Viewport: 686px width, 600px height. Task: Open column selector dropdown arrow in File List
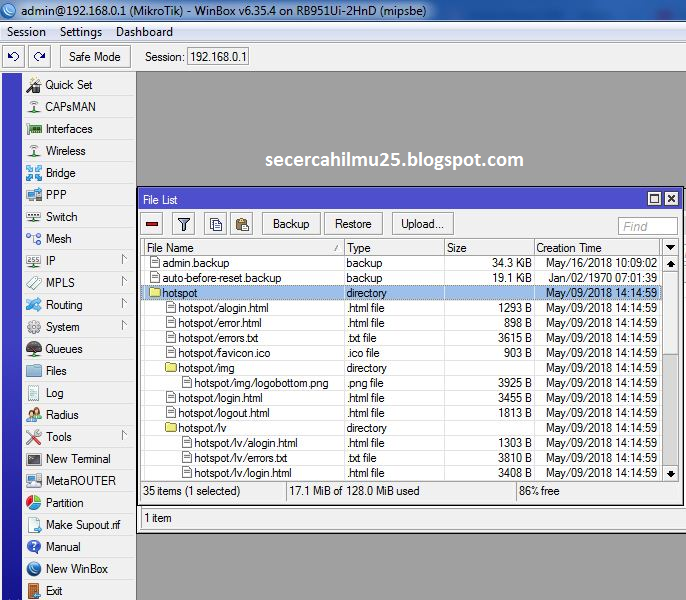coord(670,248)
